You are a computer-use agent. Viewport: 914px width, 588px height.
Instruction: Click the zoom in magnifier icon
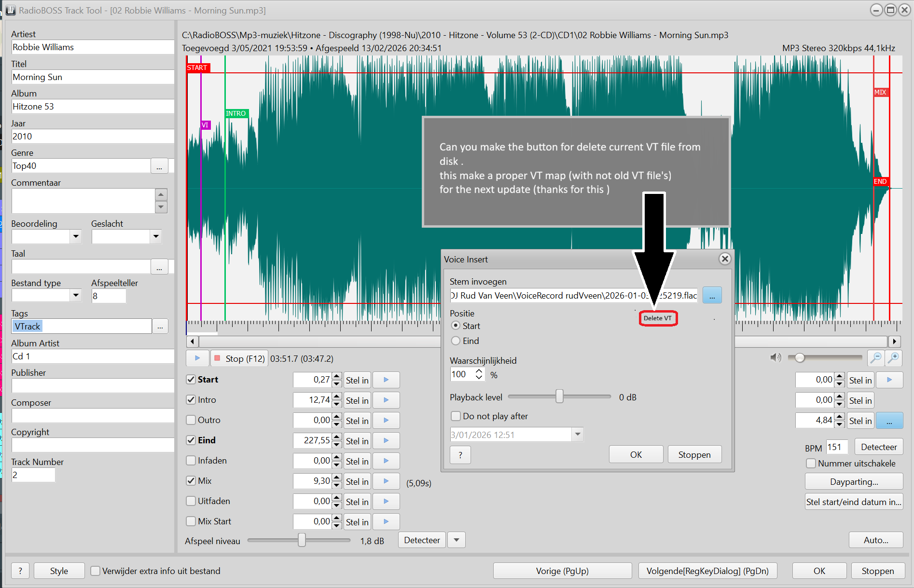(894, 357)
